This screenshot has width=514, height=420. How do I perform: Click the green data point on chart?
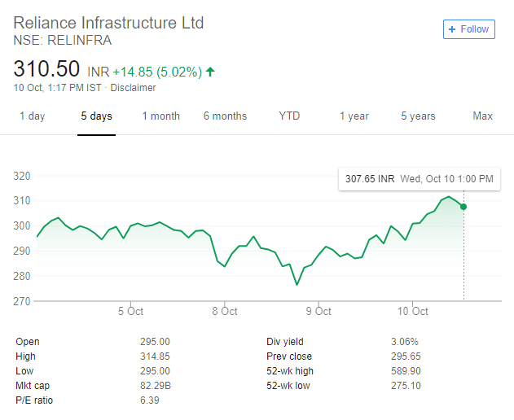click(x=463, y=207)
